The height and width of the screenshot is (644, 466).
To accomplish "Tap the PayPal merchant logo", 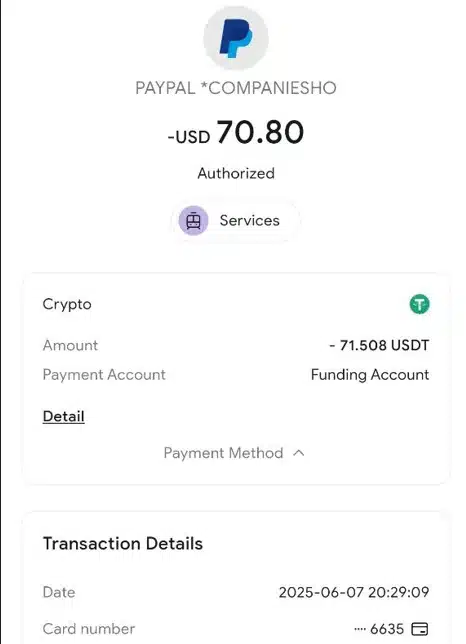I will 236,38.
